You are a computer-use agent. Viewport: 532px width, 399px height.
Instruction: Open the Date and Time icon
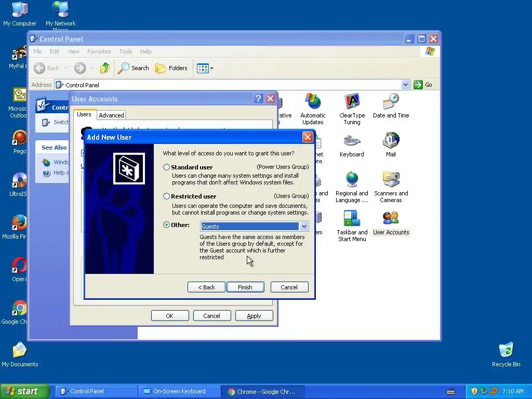(391, 106)
